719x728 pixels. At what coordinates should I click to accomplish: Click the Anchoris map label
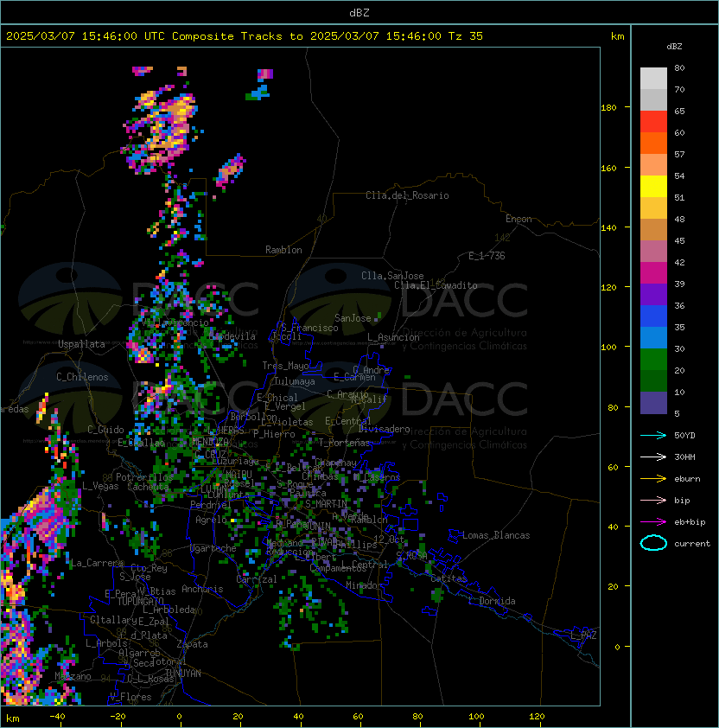(x=202, y=589)
